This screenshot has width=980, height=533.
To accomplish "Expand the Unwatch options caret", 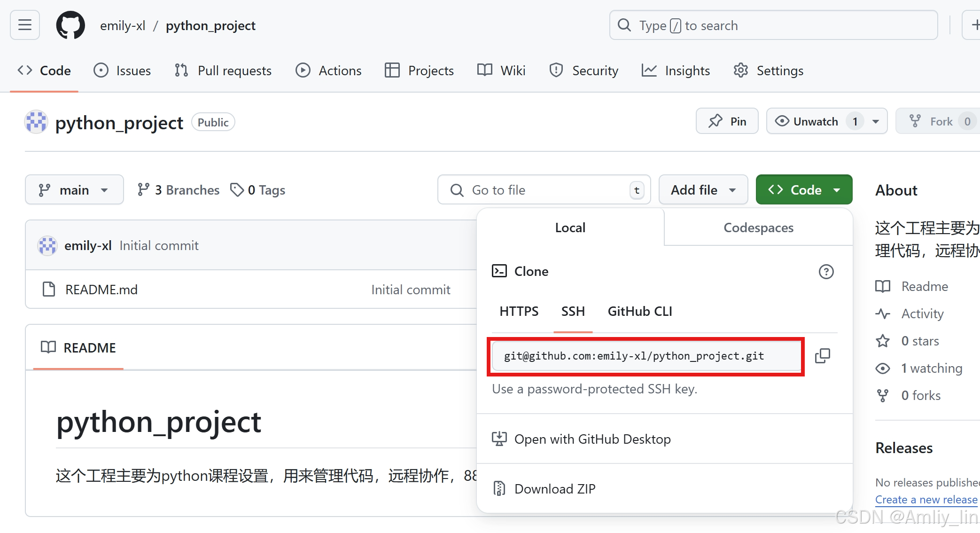I will pos(876,121).
